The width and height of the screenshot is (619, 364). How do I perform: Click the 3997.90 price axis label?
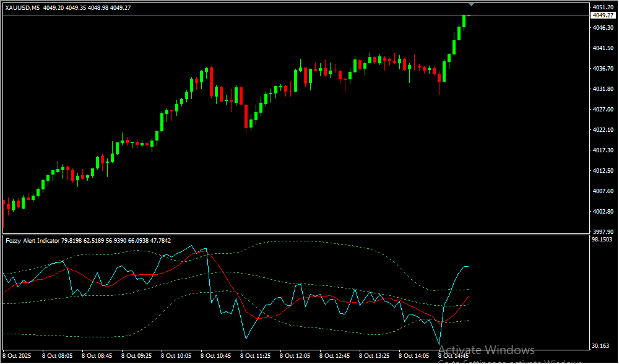pos(602,232)
